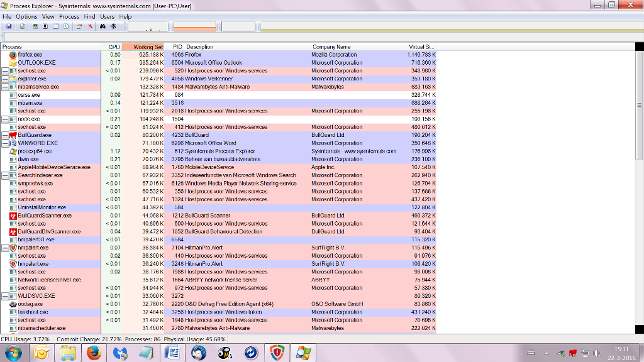Open the Thunderbird taskbar icon

pyautogui.click(x=198, y=353)
